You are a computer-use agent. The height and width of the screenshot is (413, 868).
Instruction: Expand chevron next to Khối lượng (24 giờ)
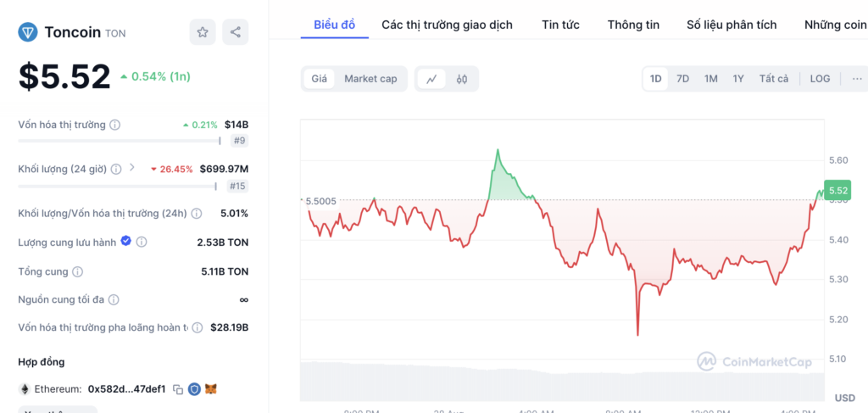[131, 167]
